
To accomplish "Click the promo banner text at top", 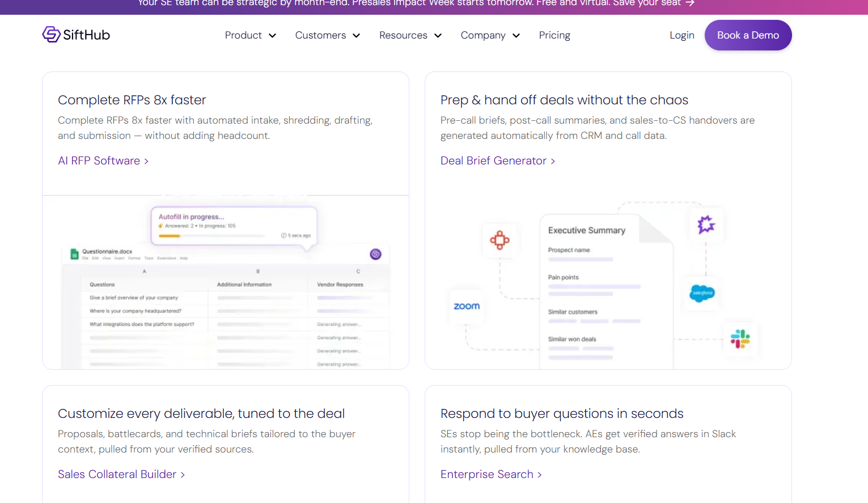I will coord(409,3).
